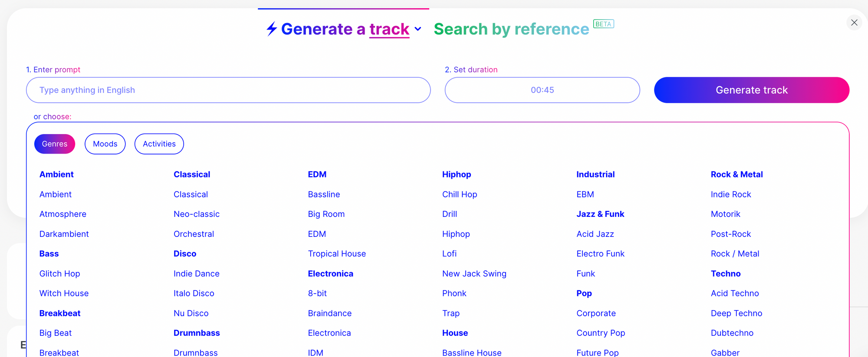Select the Genres filter pill
This screenshot has height=357, width=868.
(55, 144)
